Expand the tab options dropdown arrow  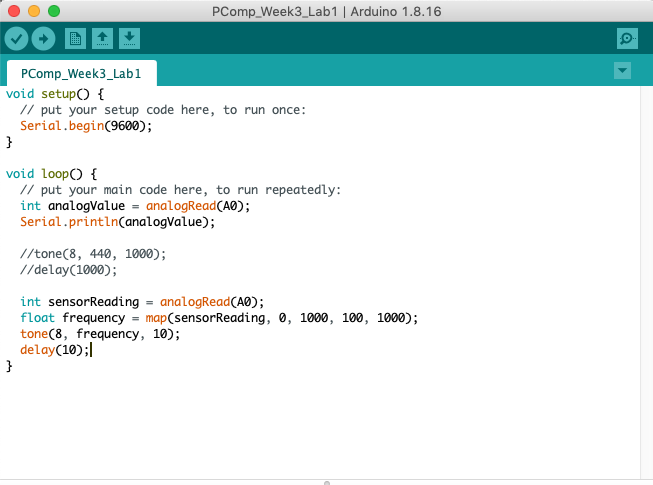(623, 71)
